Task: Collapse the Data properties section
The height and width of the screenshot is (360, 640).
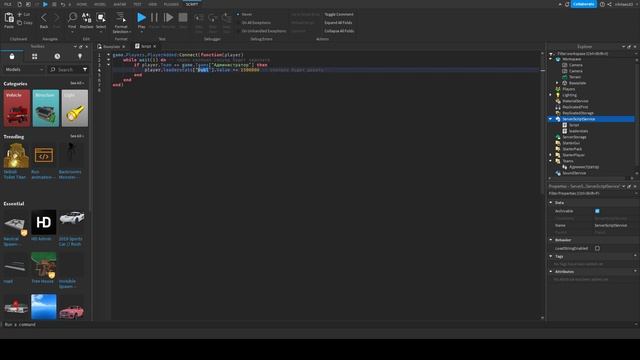Action: [551, 202]
